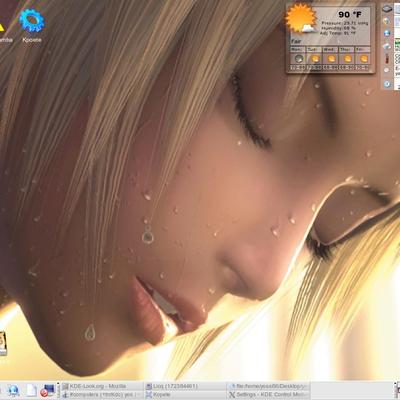Click the globe icon, second in sidebar

(387, 21)
